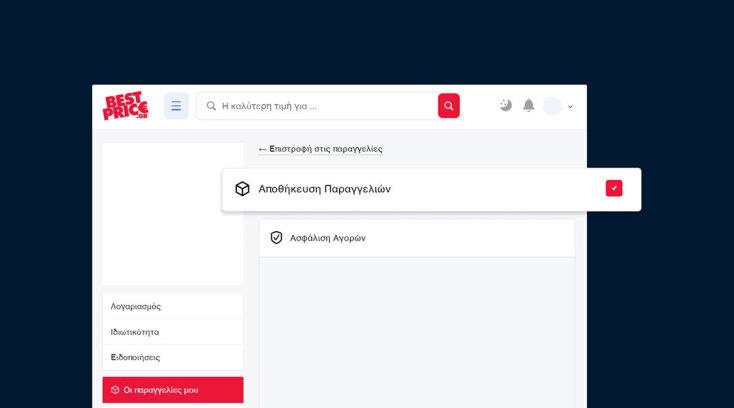Image resolution: width=734 pixels, height=408 pixels.
Task: Expand the account dropdown chevron
Action: (x=571, y=107)
